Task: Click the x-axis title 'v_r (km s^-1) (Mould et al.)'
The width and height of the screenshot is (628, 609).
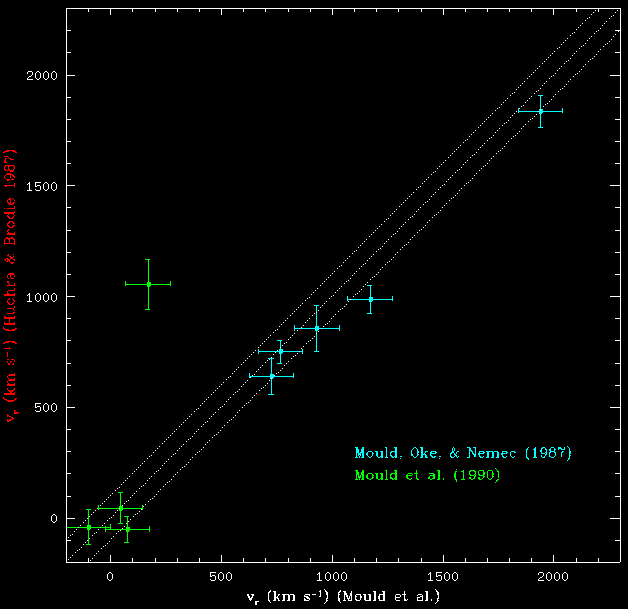Action: [343, 597]
